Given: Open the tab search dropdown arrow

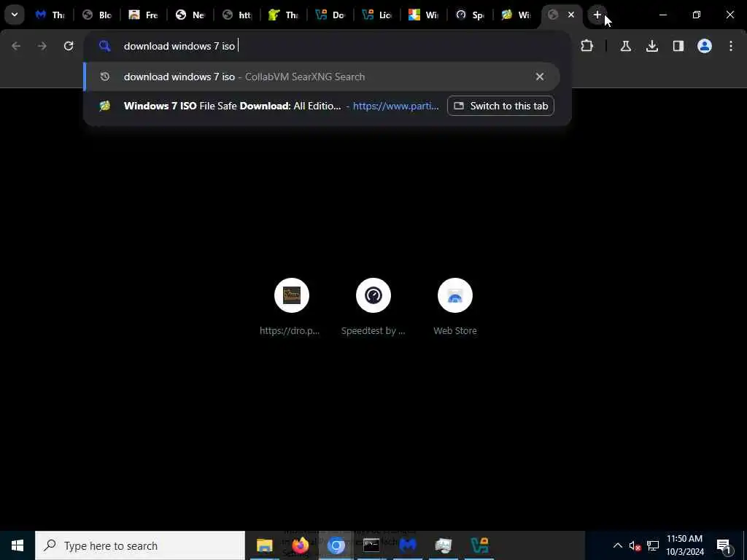Looking at the screenshot, I should (15, 15).
